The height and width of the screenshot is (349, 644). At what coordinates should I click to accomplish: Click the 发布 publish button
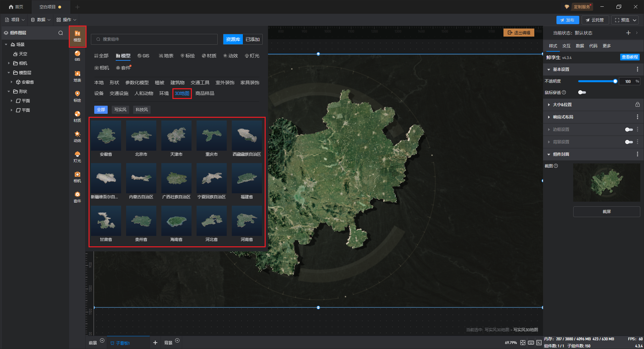[x=567, y=20]
